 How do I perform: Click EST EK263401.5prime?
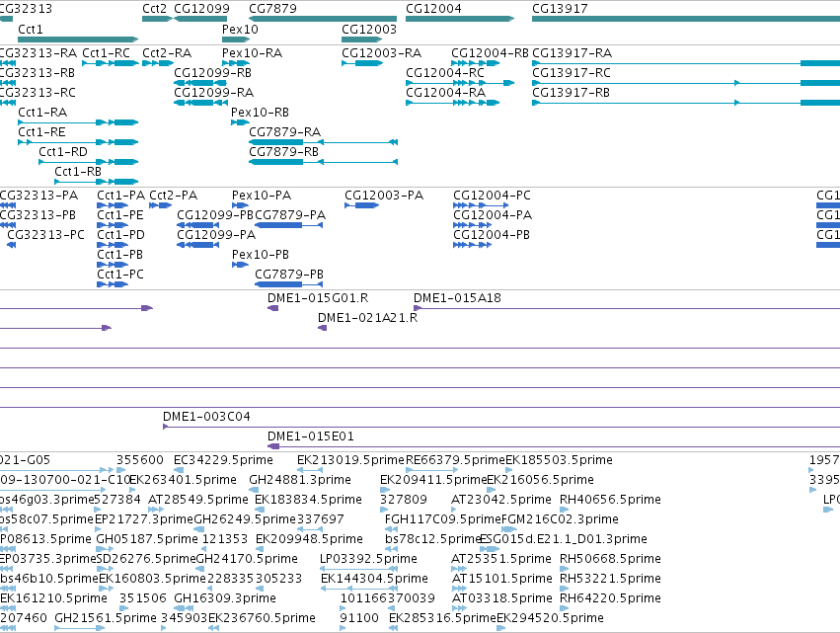click(x=132, y=490)
